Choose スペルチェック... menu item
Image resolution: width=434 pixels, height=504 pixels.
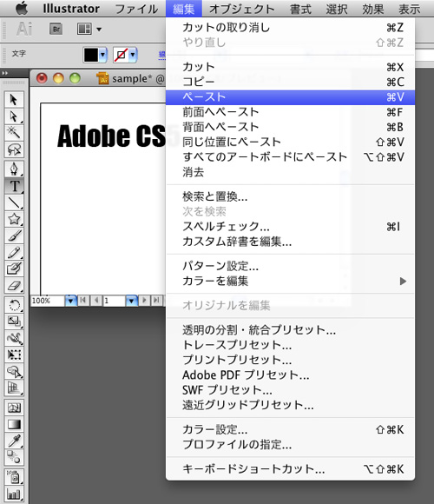click(290, 227)
